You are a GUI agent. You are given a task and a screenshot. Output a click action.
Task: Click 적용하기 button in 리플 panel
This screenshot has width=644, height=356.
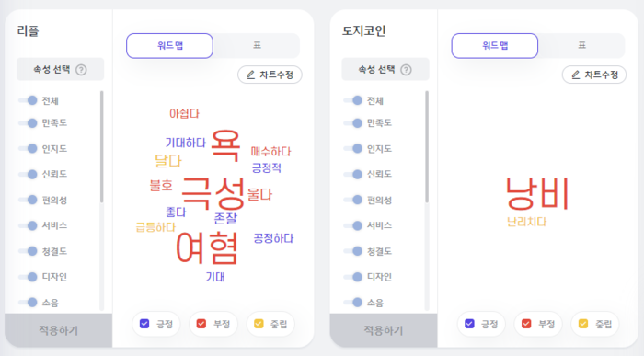pos(58,330)
